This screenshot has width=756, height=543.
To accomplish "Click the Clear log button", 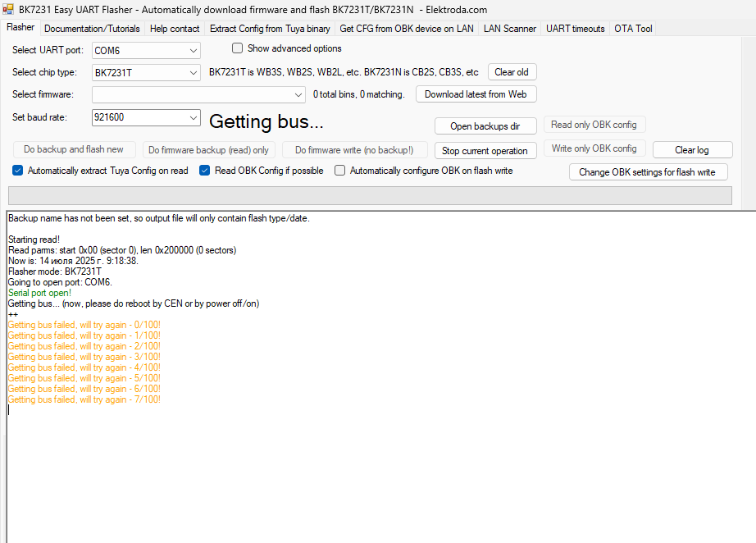I will tap(692, 149).
